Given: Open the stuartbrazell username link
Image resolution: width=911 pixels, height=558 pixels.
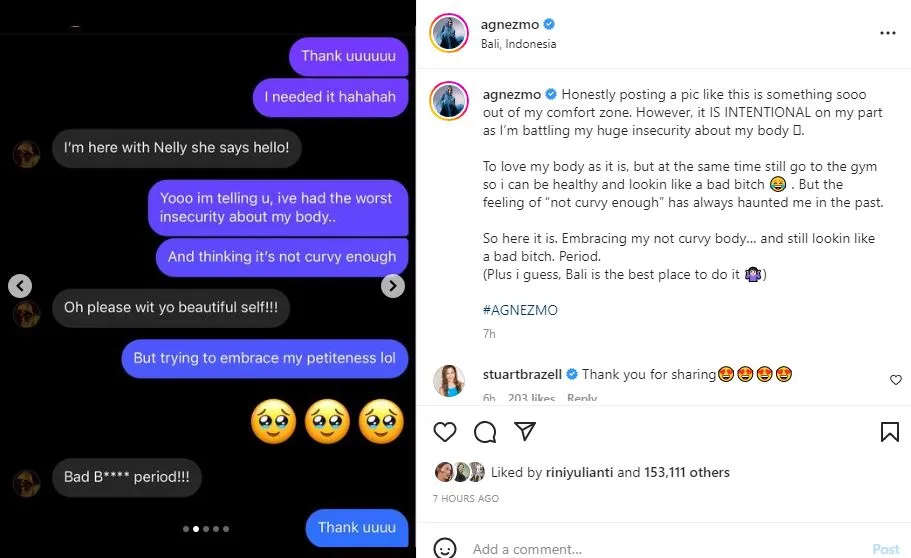Looking at the screenshot, I should pyautogui.click(x=522, y=374).
